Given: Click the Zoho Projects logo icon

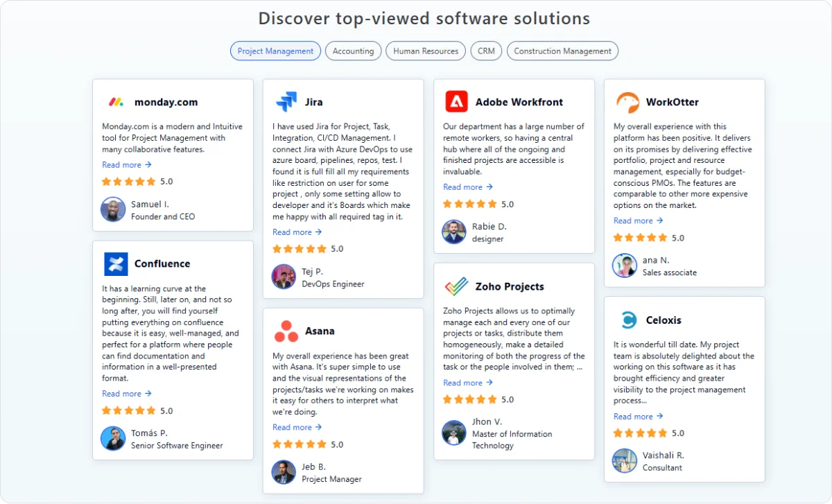Looking at the screenshot, I should 457,286.
